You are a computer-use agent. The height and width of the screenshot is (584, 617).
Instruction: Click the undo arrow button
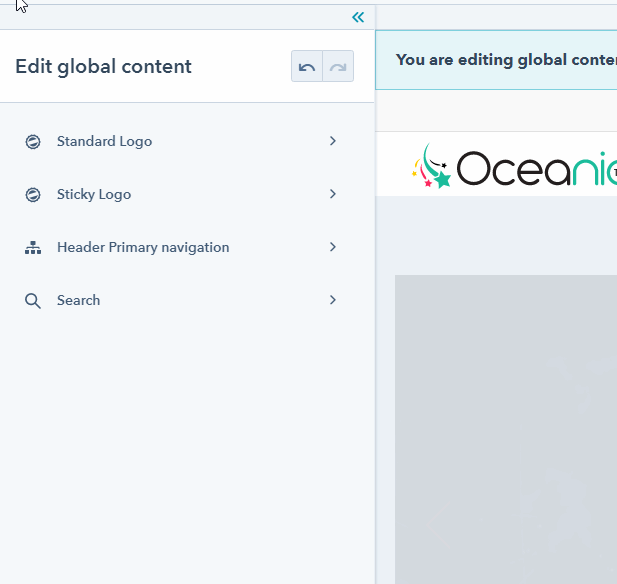pos(307,67)
